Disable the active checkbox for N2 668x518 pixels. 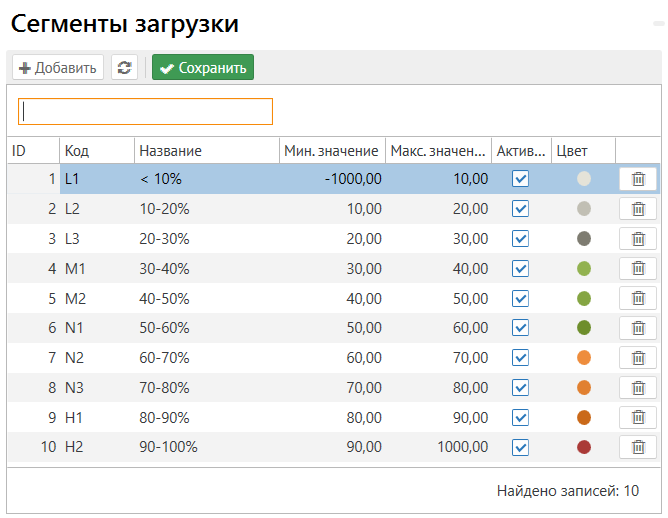click(520, 358)
